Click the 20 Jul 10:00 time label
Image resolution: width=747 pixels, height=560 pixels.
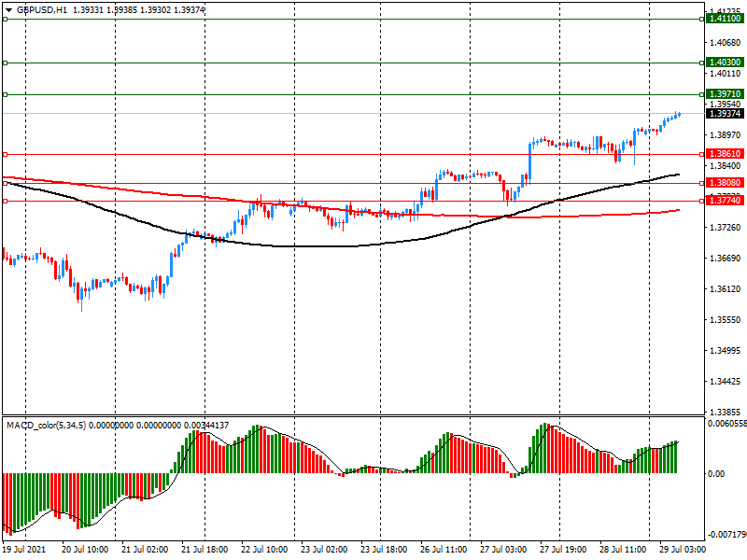pos(85,550)
